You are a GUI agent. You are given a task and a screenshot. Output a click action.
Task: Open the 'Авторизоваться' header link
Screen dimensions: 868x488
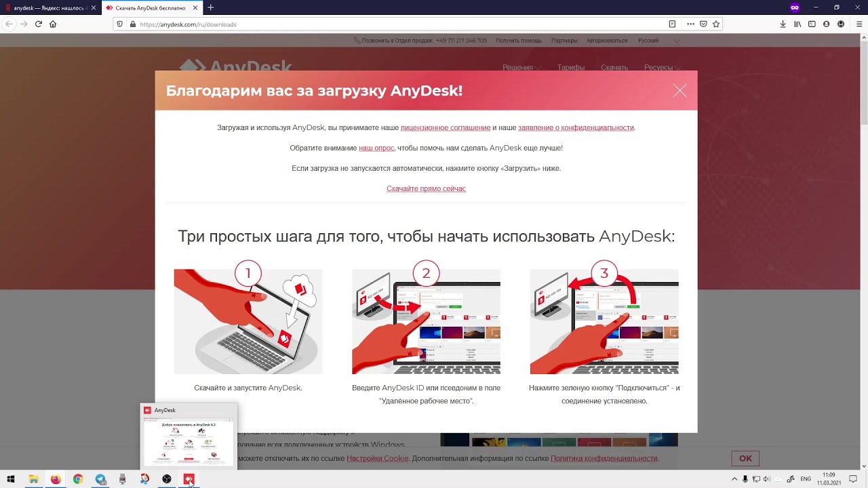[x=607, y=41]
